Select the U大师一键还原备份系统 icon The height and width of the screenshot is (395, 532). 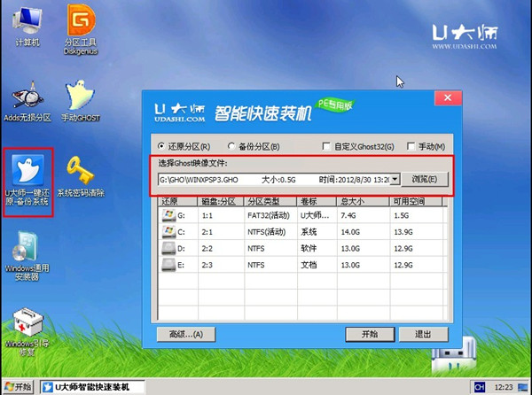pyautogui.click(x=26, y=173)
